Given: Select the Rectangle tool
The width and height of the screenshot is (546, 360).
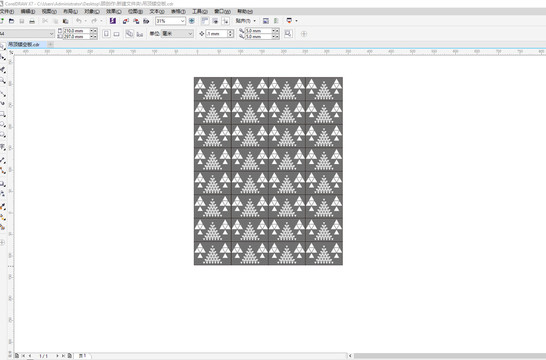Looking at the screenshot, I should coord(3,114).
